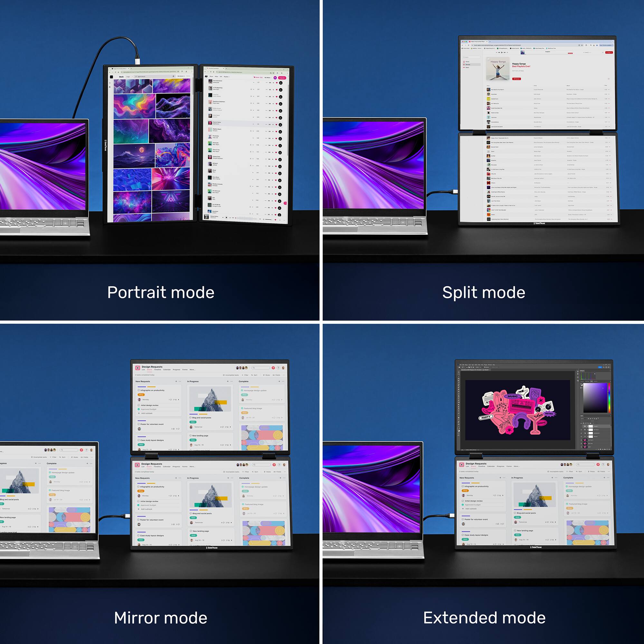Click the Preview button on the Happy Songs playlist
The height and width of the screenshot is (644, 644).
pyautogui.click(x=517, y=79)
